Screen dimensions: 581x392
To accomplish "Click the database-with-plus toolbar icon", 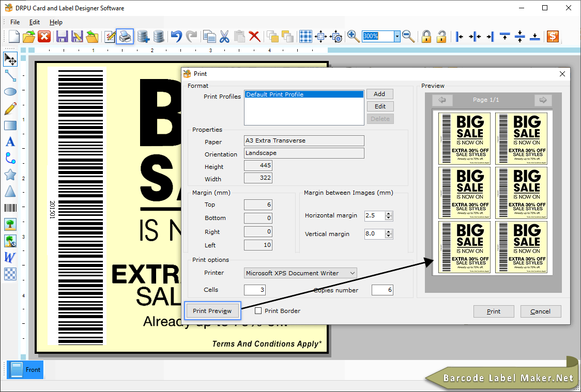I will click(143, 36).
